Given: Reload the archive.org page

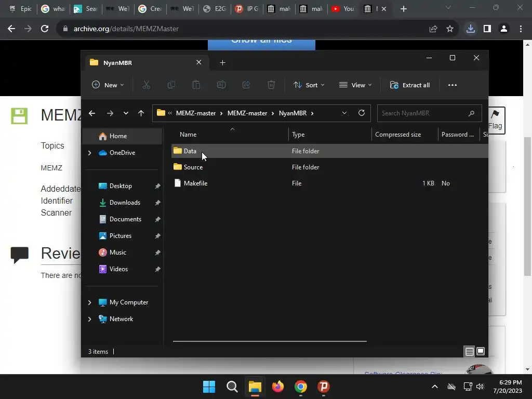Looking at the screenshot, I should pos(45,29).
